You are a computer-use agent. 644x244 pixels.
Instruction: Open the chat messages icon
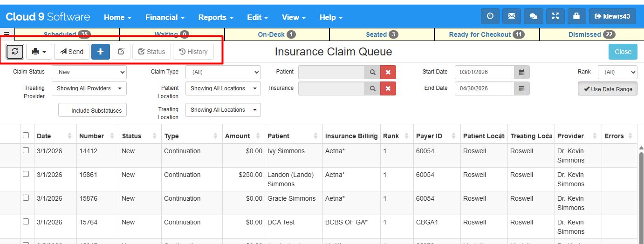tap(533, 16)
